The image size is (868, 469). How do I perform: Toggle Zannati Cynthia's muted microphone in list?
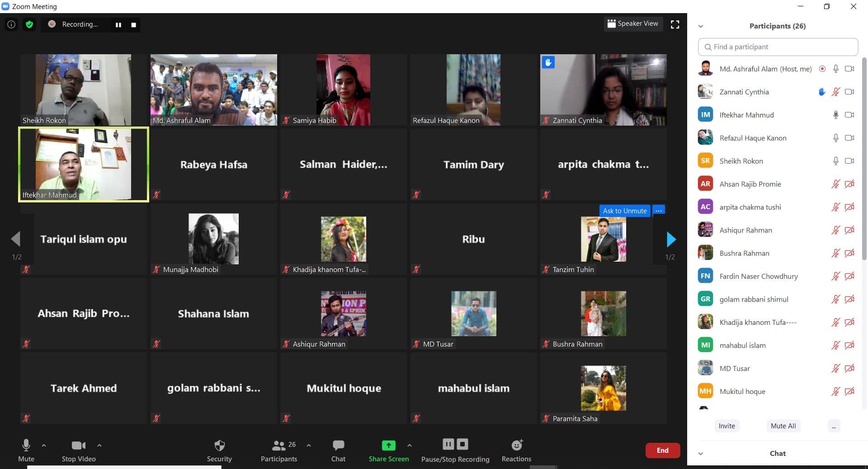coord(835,92)
